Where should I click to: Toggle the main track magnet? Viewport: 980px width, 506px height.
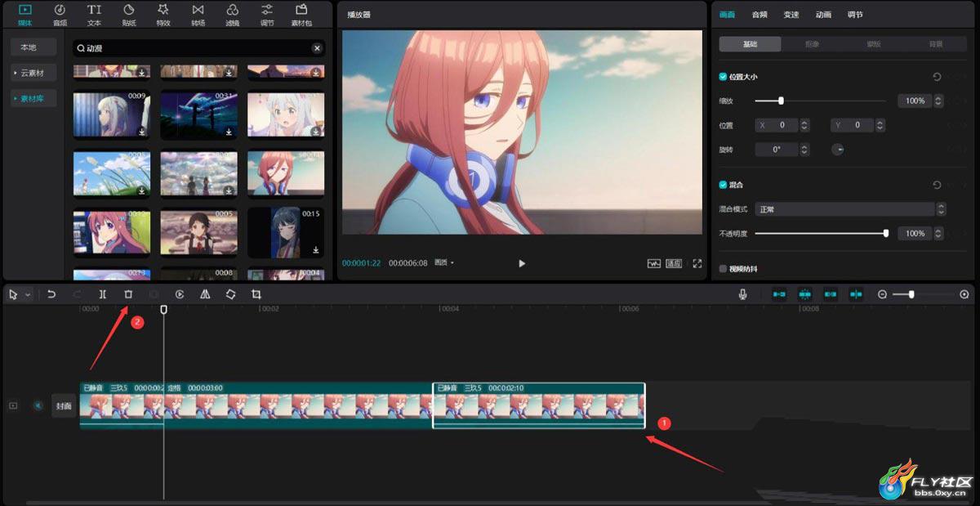pyautogui.click(x=779, y=294)
